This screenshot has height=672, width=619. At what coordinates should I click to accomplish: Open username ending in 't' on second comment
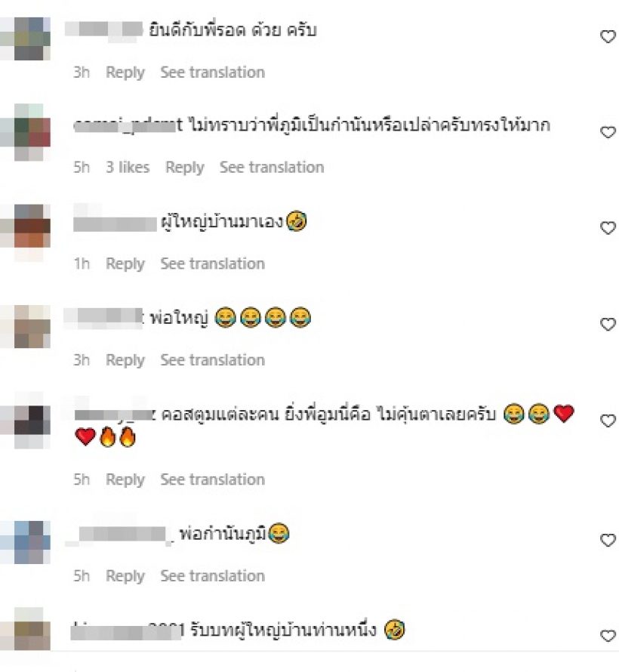tap(128, 125)
